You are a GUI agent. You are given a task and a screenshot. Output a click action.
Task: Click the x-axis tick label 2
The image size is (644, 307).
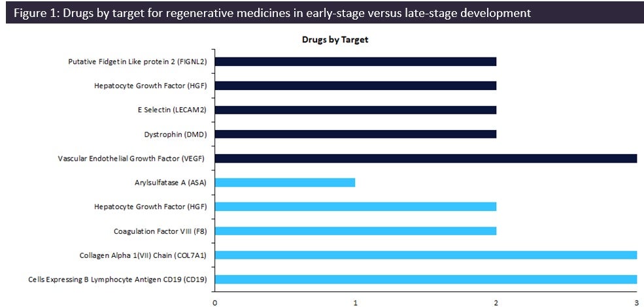pos(496,301)
